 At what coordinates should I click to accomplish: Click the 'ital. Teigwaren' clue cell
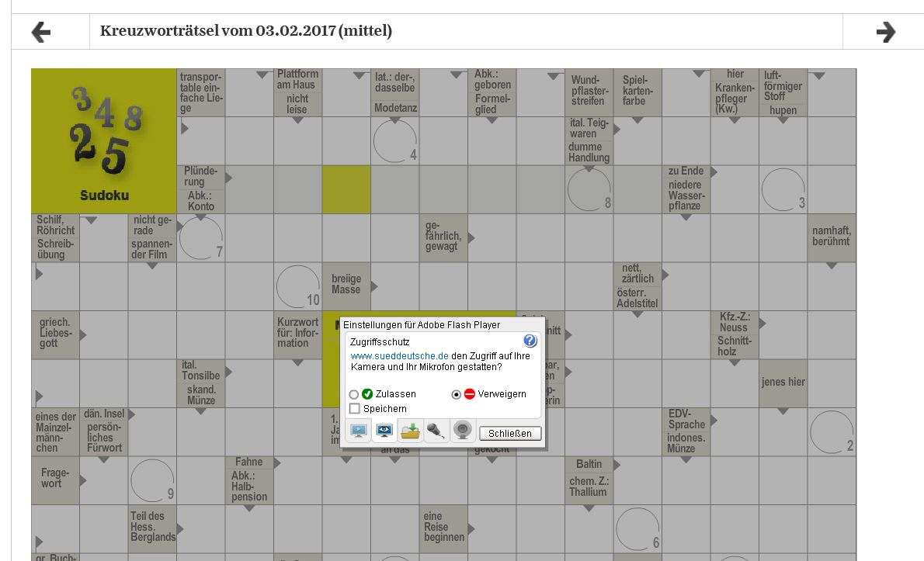click(589, 128)
